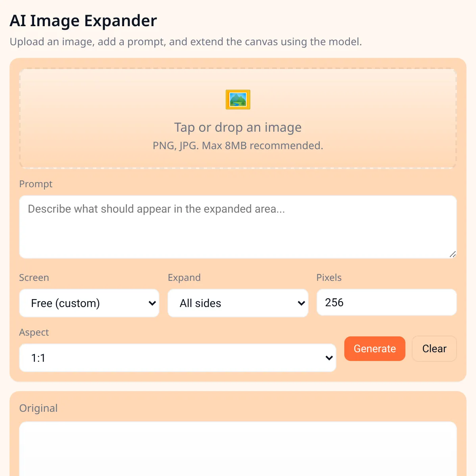Screen dimensions: 476x476
Task: Click the chevron arrow on Screen dropdown
Action: [152, 303]
